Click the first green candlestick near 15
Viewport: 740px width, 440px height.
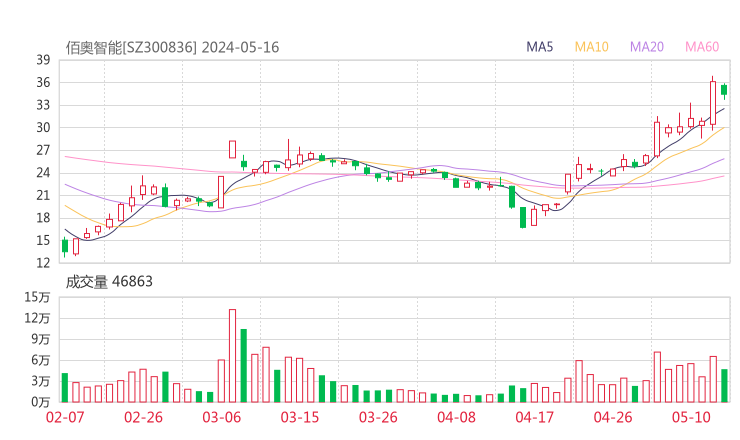coord(65,246)
